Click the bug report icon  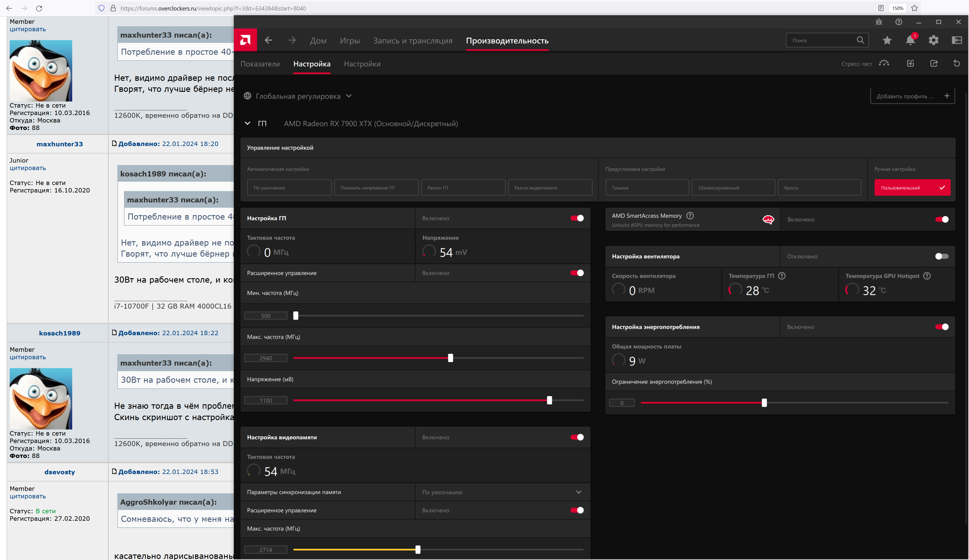tap(879, 22)
